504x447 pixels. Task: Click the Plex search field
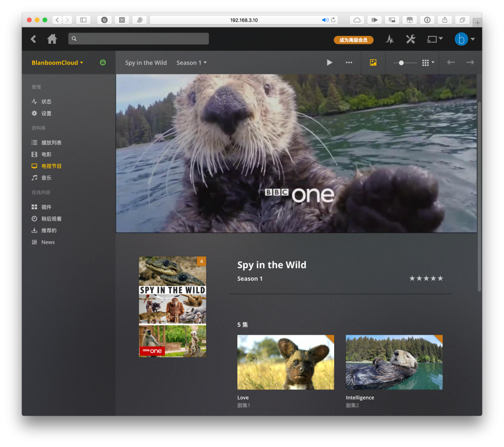pyautogui.click(x=138, y=38)
